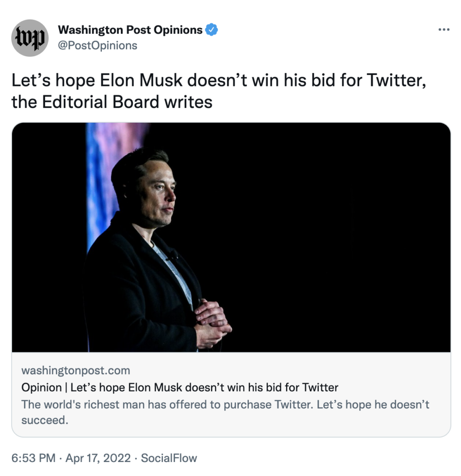
Task: Click "the Editorial Board writes" text line
Action: (x=112, y=102)
